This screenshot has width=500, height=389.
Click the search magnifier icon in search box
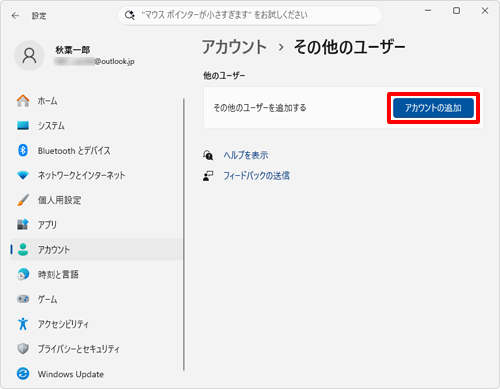coord(130,15)
